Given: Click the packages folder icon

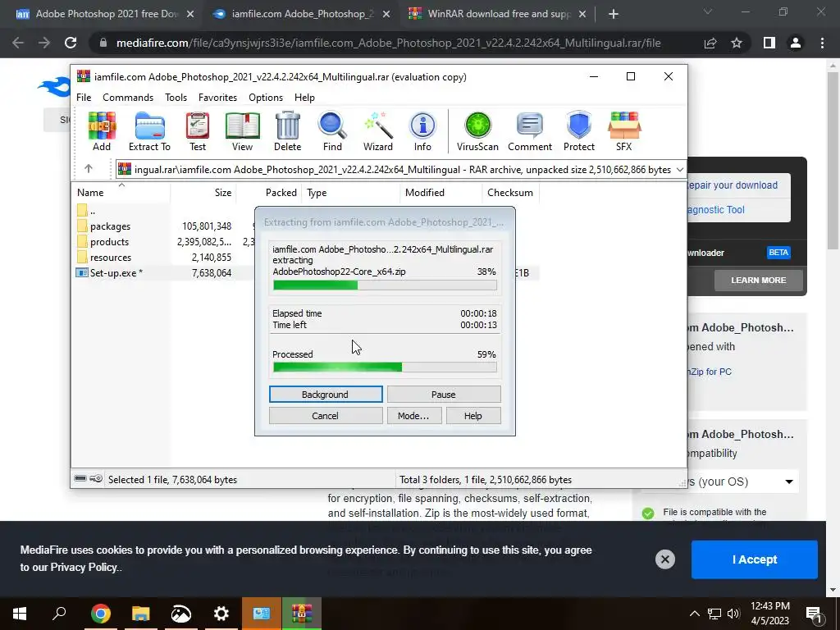Looking at the screenshot, I should point(81,226).
